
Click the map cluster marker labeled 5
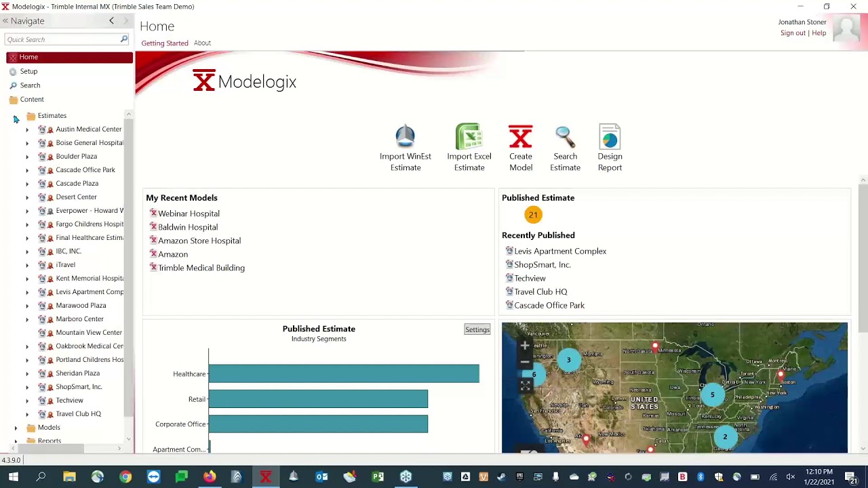coord(712,394)
